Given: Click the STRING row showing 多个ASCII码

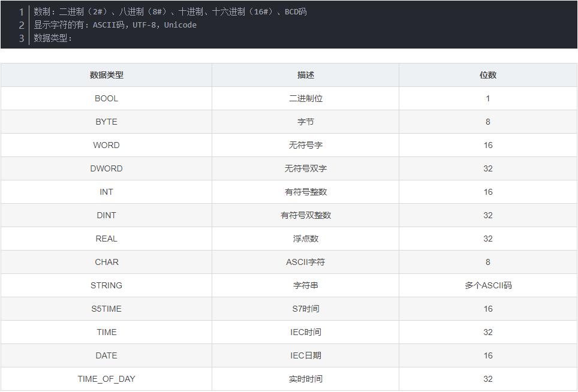Looking at the screenshot, I should pos(487,285).
